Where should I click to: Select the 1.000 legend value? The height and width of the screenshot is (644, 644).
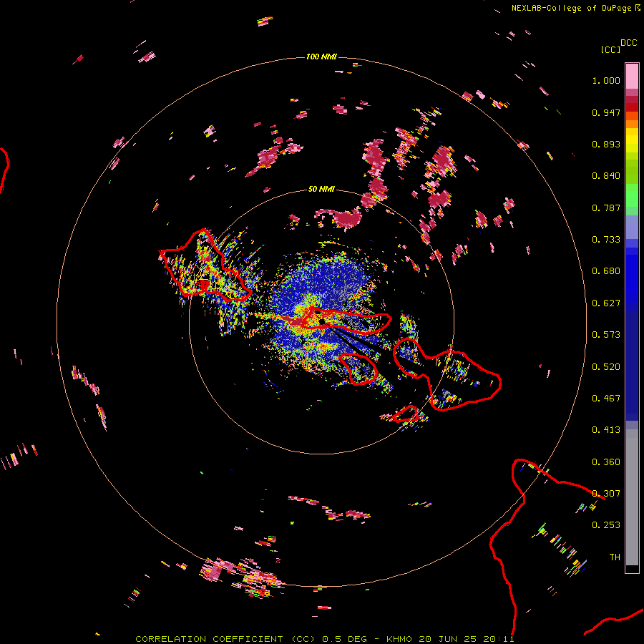tap(606, 80)
